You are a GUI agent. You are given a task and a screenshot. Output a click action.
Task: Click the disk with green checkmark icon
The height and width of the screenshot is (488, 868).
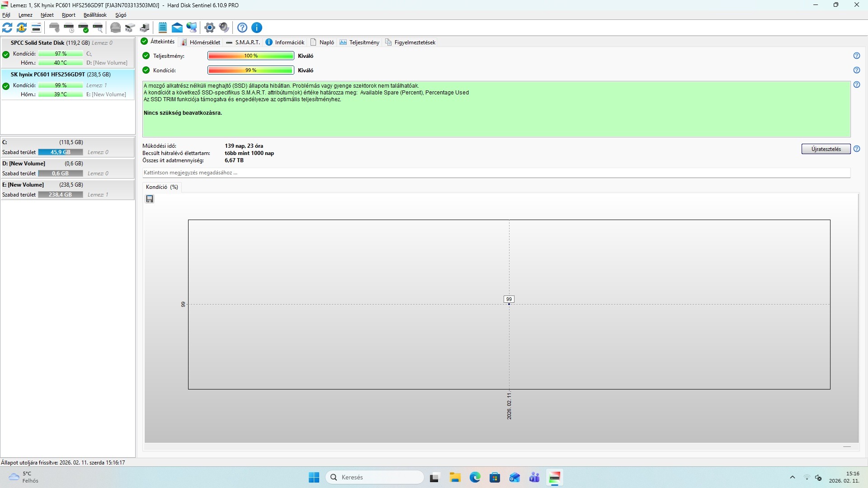click(x=84, y=28)
